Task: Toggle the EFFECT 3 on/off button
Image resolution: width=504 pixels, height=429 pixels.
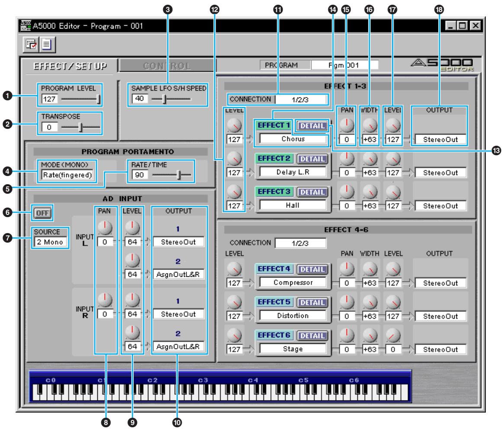Action: tap(274, 192)
